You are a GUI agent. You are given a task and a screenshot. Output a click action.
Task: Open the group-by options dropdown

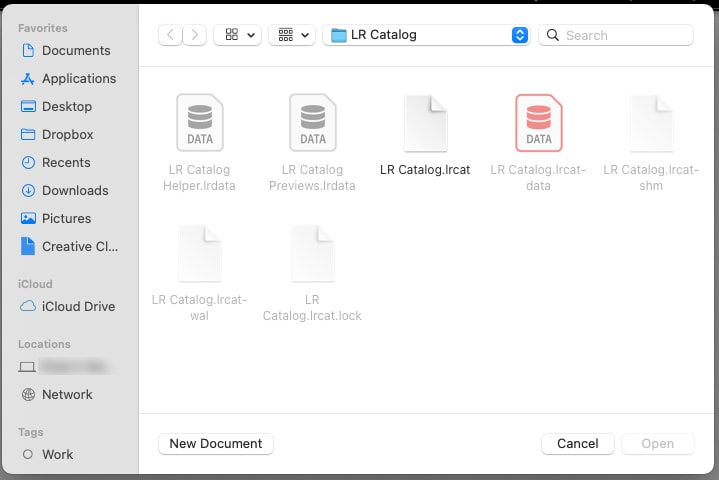[x=292, y=35]
